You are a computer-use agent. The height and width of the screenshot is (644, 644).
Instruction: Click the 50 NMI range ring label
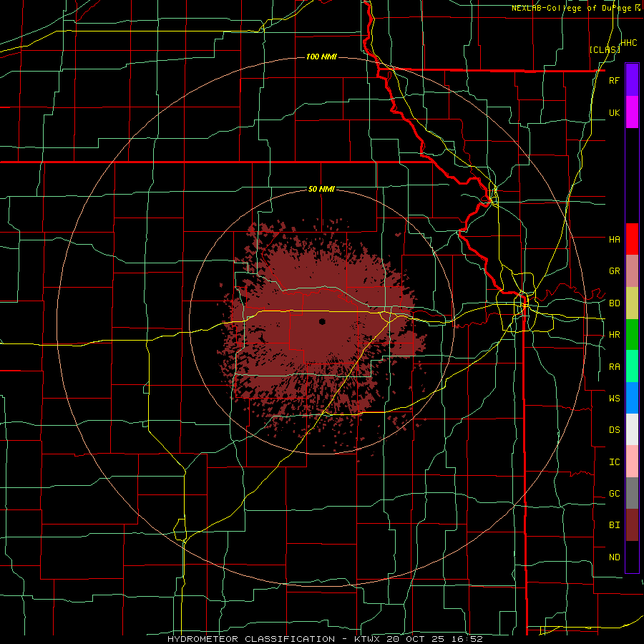pos(321,189)
